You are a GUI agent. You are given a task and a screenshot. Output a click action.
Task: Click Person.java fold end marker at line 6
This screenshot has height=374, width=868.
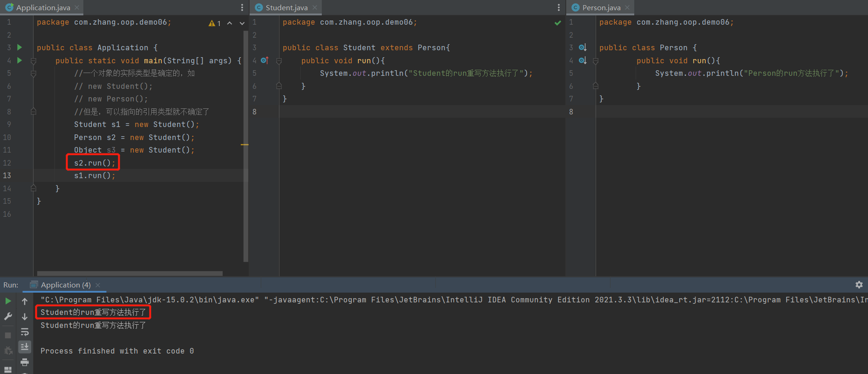[596, 86]
